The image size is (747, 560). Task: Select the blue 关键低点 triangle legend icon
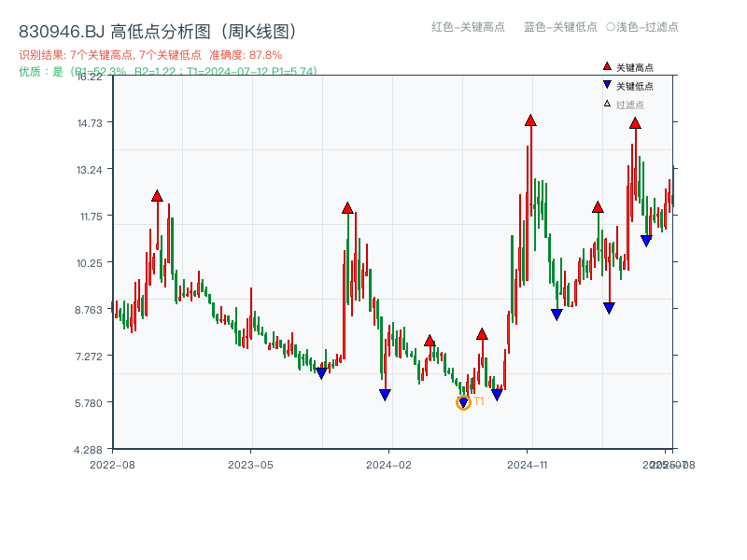tap(606, 83)
